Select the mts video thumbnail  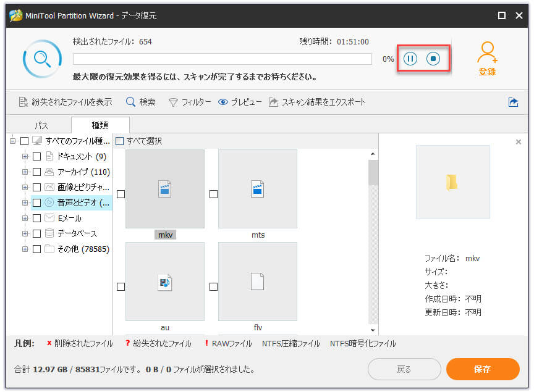[x=258, y=189]
